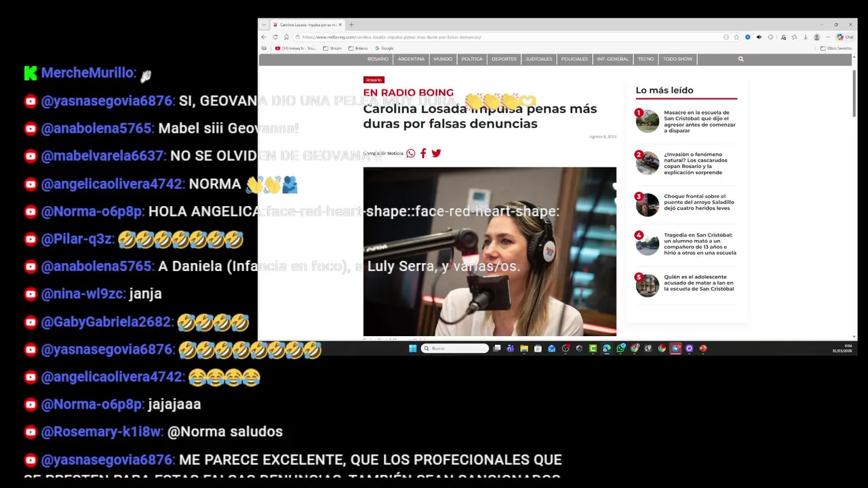Open the DEPORTES menu section
Screen dimensions: 868x488
pyautogui.click(x=504, y=59)
